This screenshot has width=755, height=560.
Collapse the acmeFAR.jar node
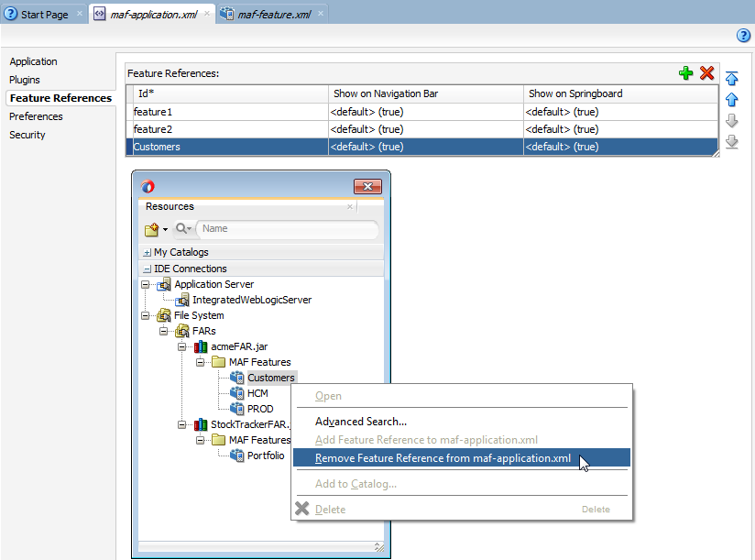point(181,346)
